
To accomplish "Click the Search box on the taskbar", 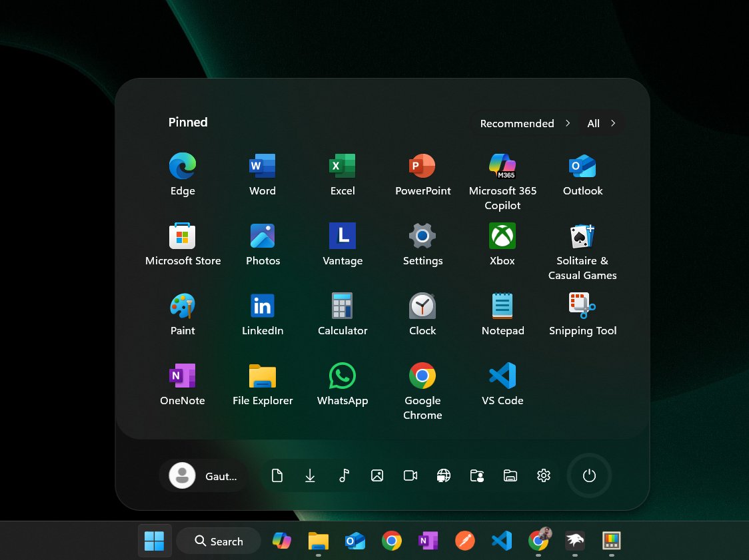I will coord(219,541).
